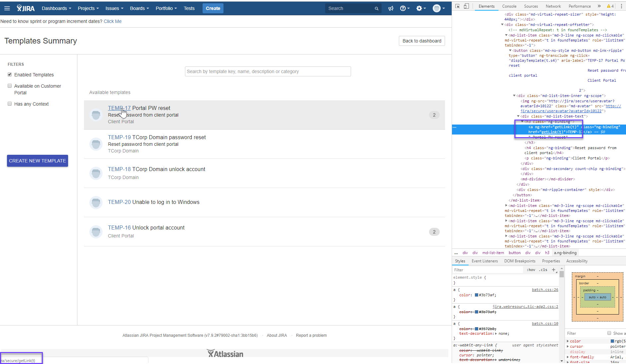Screen dimensions: 626x364
Task: Click computed color rgb swatch
Action: pos(612,341)
